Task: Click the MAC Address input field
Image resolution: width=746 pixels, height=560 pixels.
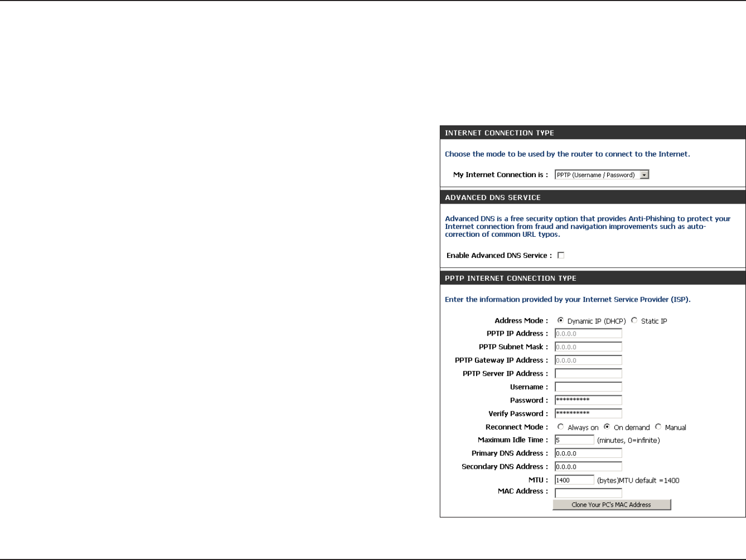Action: [x=589, y=493]
